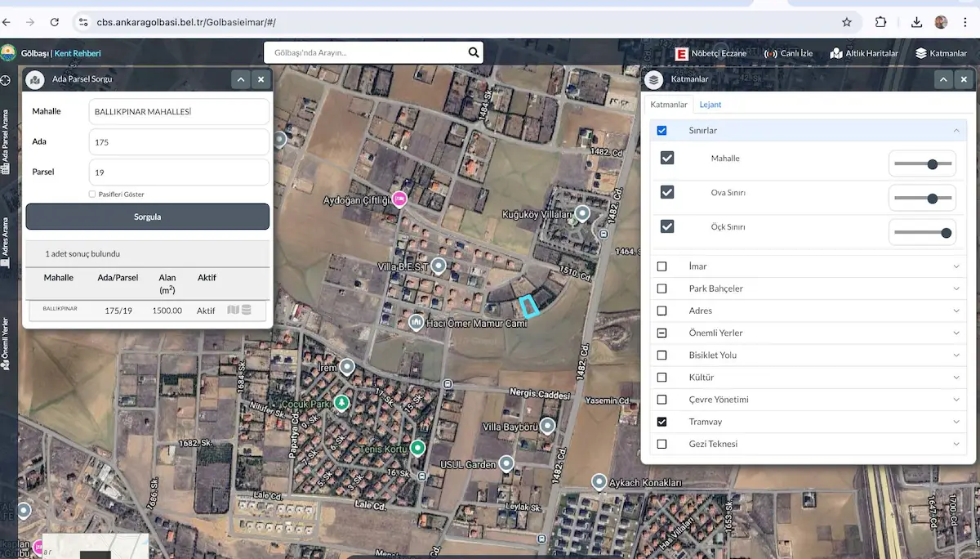Adjust the Mahalle layer opacity slider
980x559 pixels.
pyautogui.click(x=922, y=163)
